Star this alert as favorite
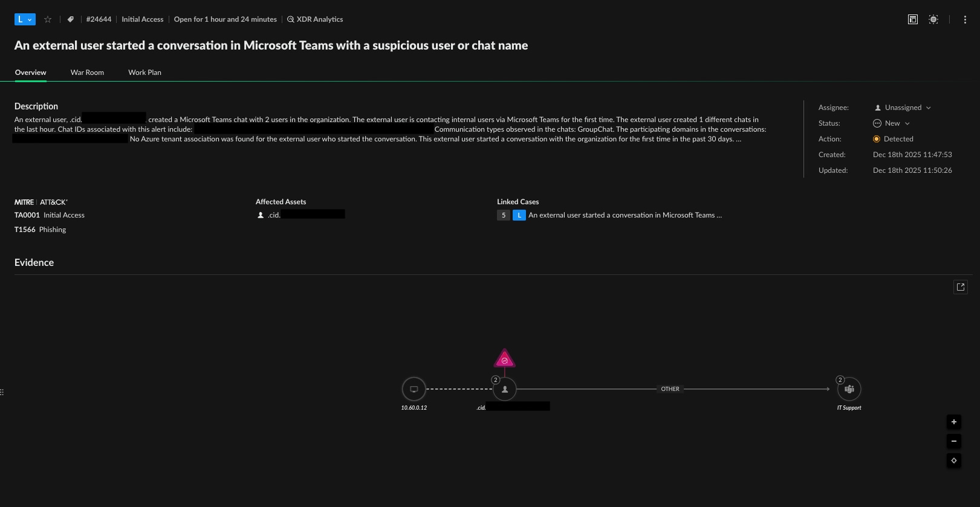Image resolution: width=980 pixels, height=507 pixels. (48, 19)
